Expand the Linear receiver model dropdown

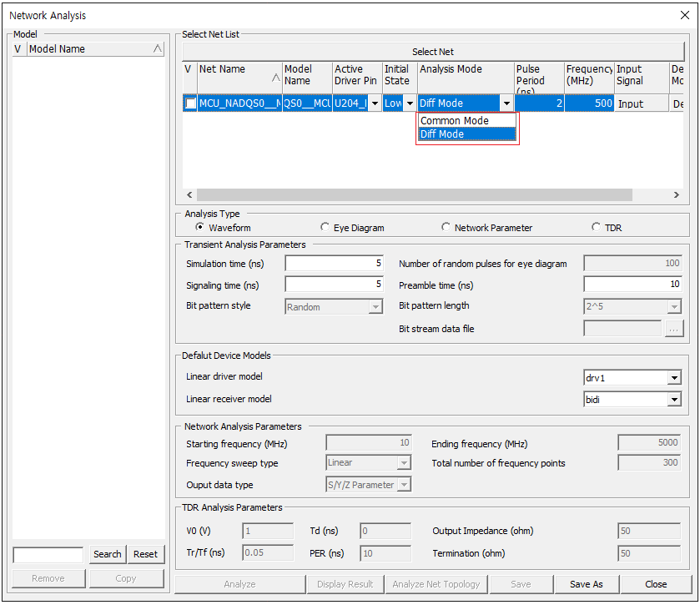pos(674,400)
